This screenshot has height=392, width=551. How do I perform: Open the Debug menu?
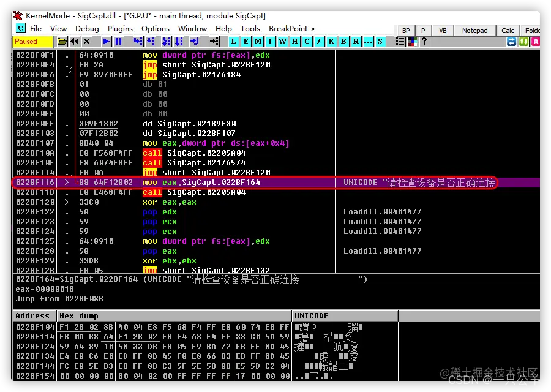pyautogui.click(x=87, y=28)
